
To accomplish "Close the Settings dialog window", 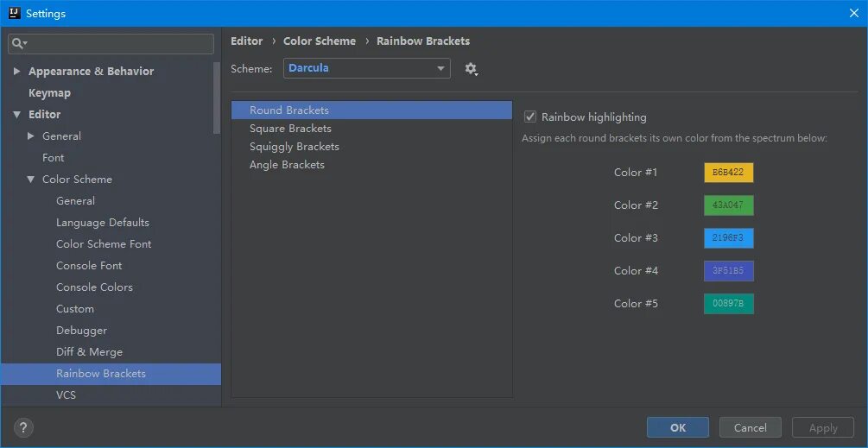I will (x=854, y=13).
